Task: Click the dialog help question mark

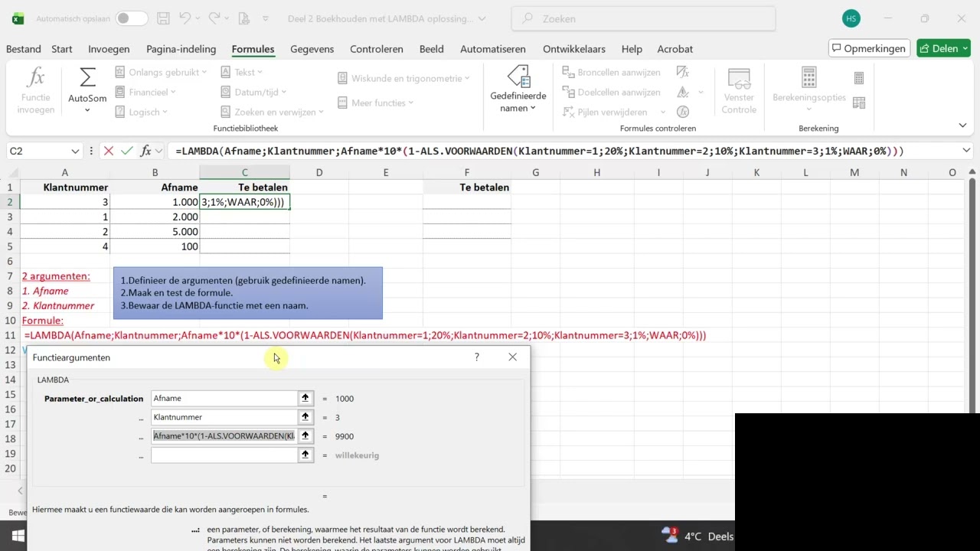Action: tap(477, 357)
